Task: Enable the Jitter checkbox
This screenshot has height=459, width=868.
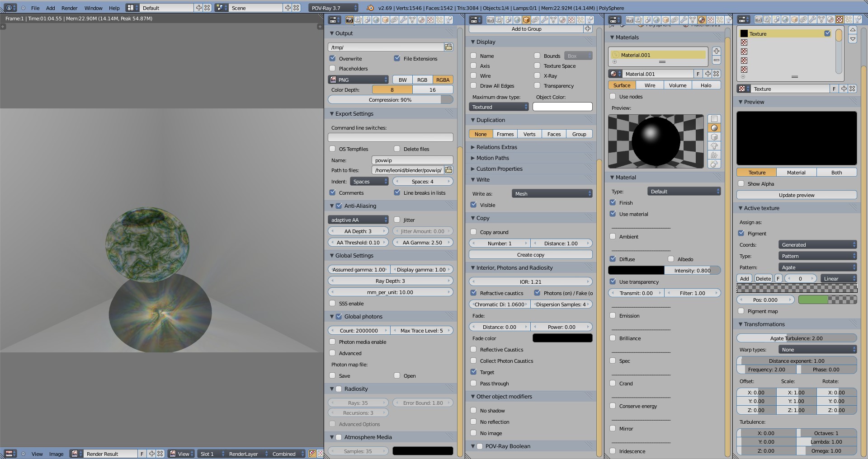Action: tap(397, 220)
